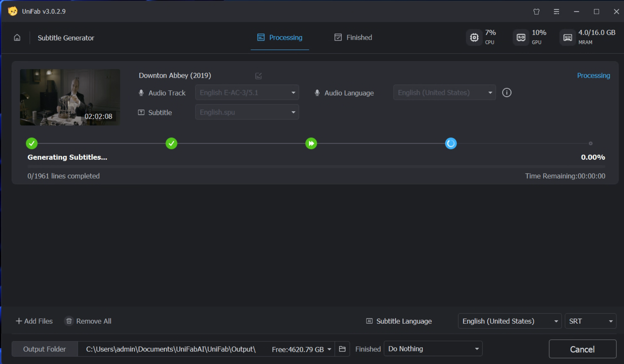624x364 pixels.
Task: Open the hamburger menu icon
Action: [x=556, y=12]
